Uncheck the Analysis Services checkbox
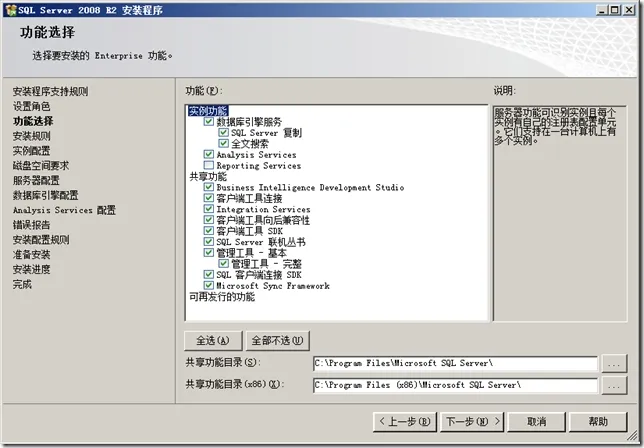 point(209,154)
